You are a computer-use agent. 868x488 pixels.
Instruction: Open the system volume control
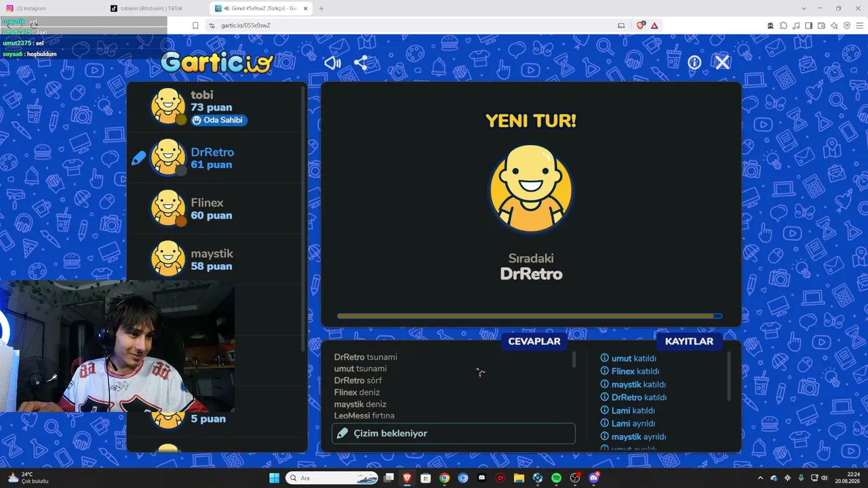pyautogui.click(x=825, y=478)
